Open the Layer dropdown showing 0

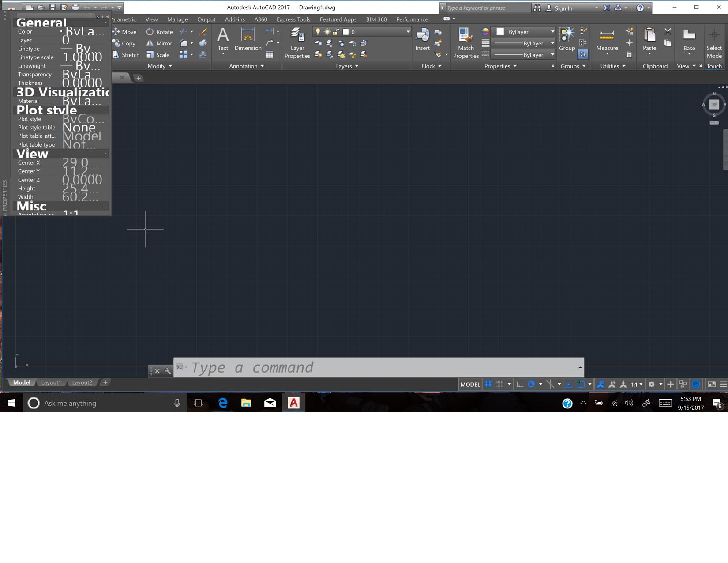(x=362, y=32)
